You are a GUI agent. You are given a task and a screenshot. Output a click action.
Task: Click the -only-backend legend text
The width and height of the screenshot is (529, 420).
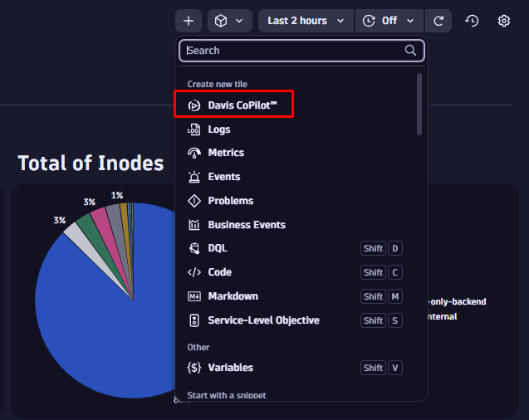[x=457, y=301]
